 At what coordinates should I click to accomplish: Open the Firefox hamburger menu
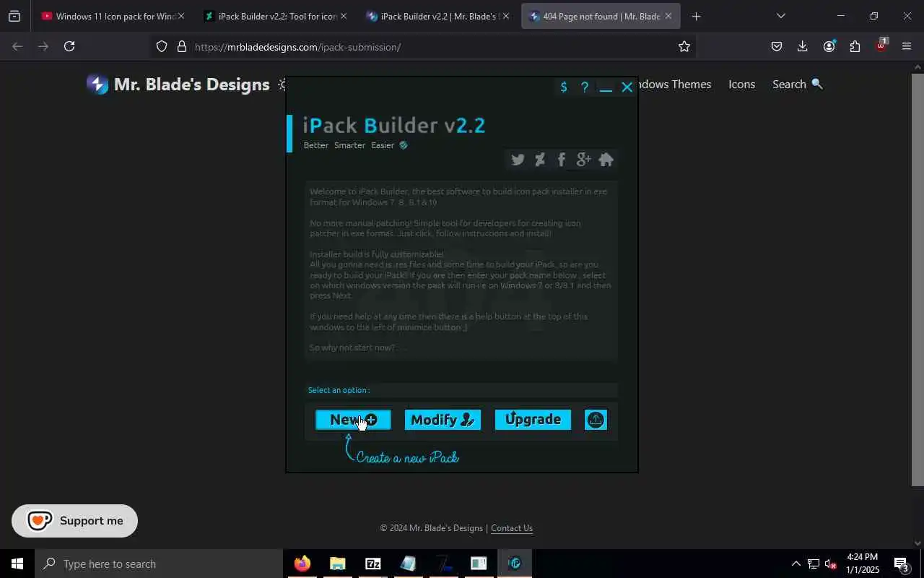click(x=907, y=47)
